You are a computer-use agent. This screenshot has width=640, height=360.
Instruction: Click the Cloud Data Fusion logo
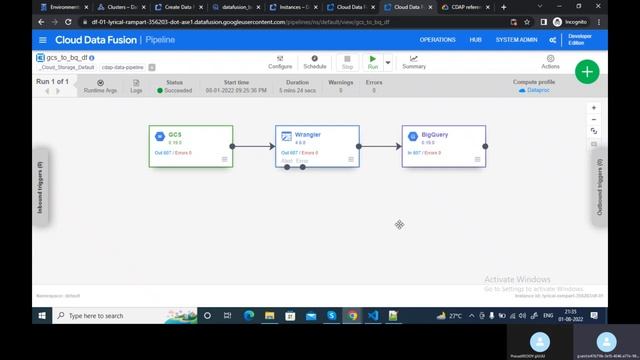(x=96, y=40)
